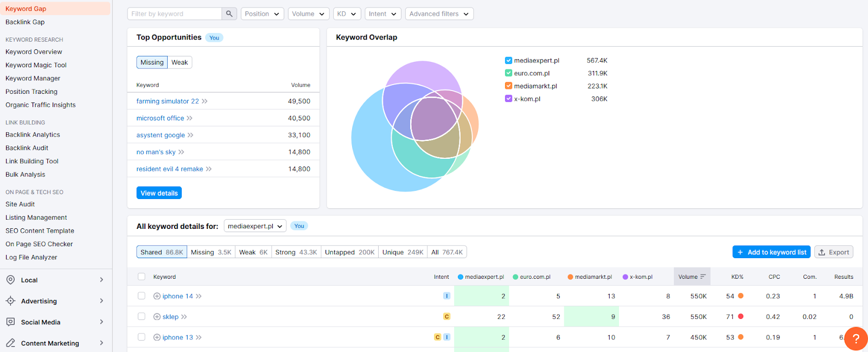This screenshot has width=868, height=352.
Task: Select the Weak tab in Top Opportunities
Action: coord(180,62)
